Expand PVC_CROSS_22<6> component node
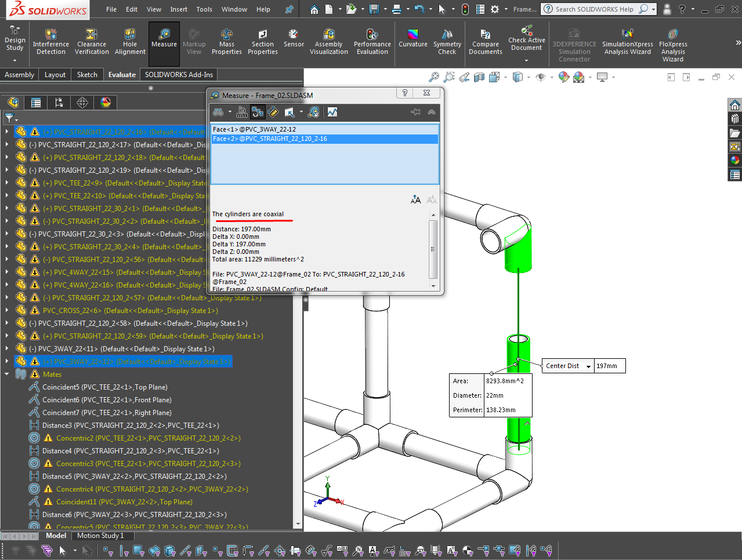742x560 pixels. click(x=7, y=311)
